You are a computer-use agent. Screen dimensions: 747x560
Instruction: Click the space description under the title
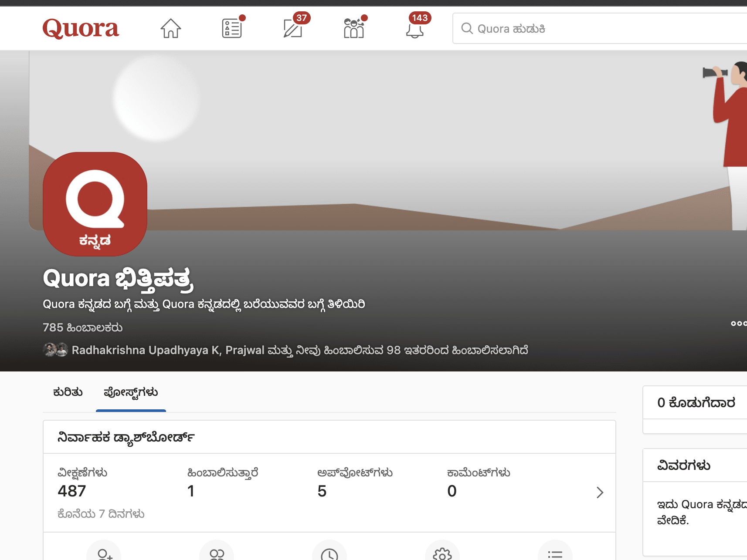(204, 304)
